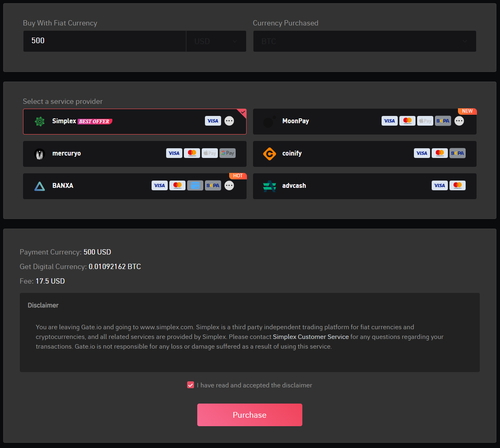
Task: Choose coinify as service provider
Action: coord(365,154)
